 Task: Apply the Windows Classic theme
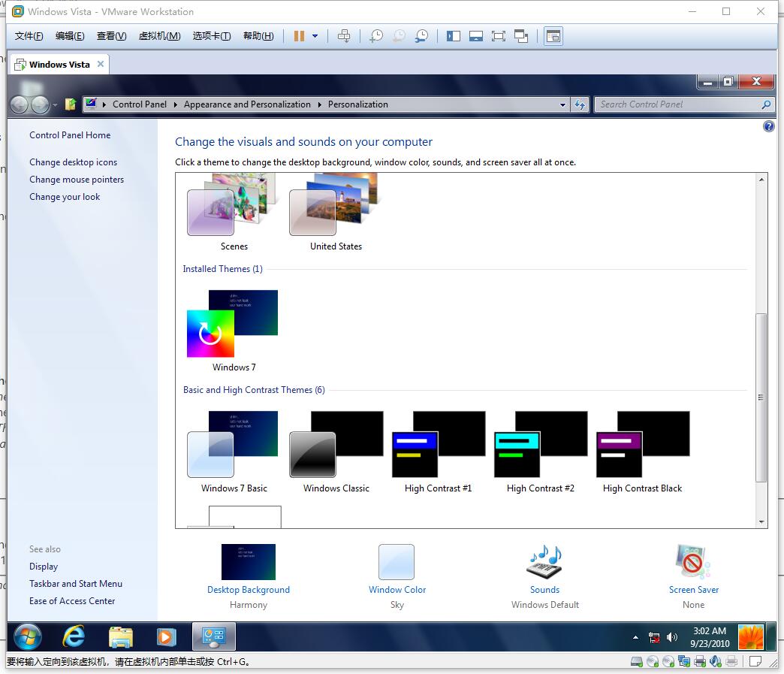(x=336, y=452)
